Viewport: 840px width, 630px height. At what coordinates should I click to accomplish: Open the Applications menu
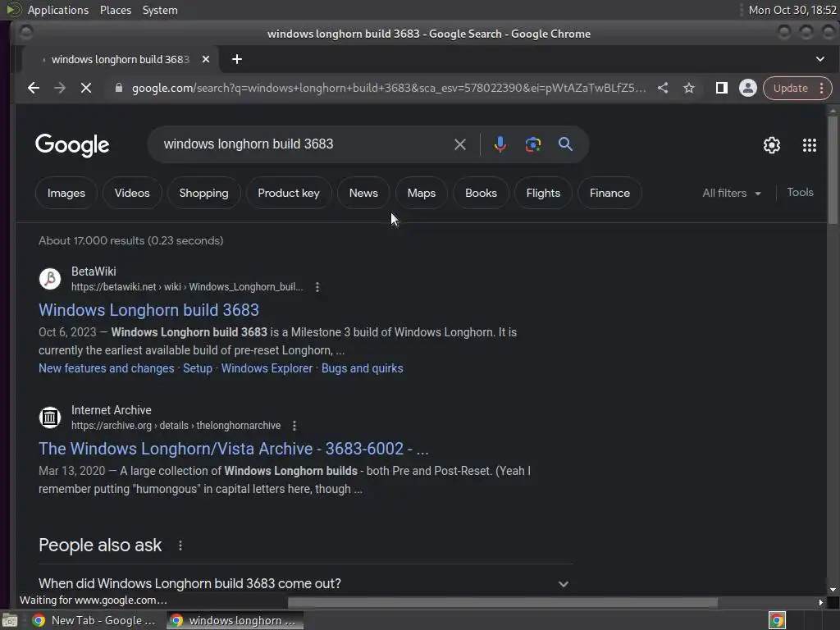pos(58,10)
